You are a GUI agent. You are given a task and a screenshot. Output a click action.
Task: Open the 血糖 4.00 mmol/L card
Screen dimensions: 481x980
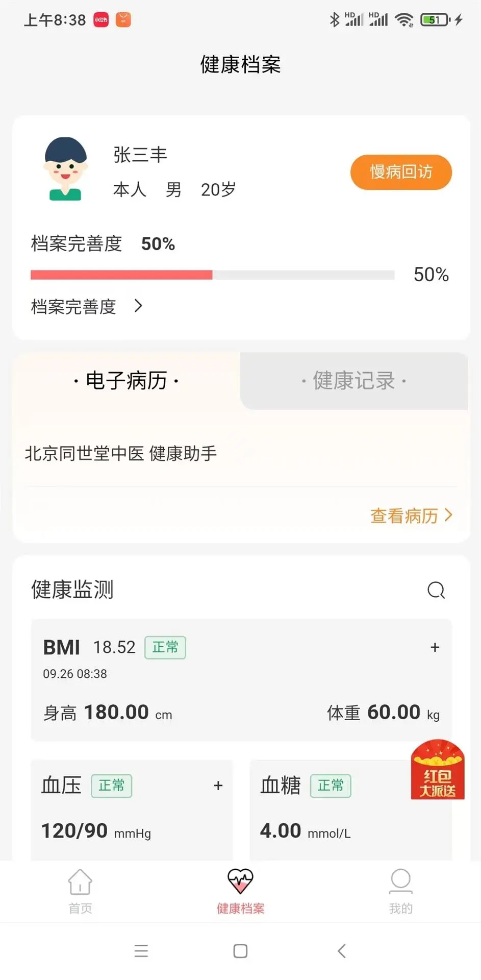(x=351, y=810)
